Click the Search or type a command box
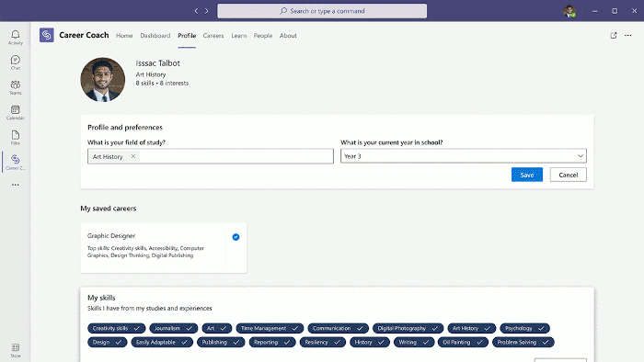Screen dimensions: 644x362 (x=322, y=11)
